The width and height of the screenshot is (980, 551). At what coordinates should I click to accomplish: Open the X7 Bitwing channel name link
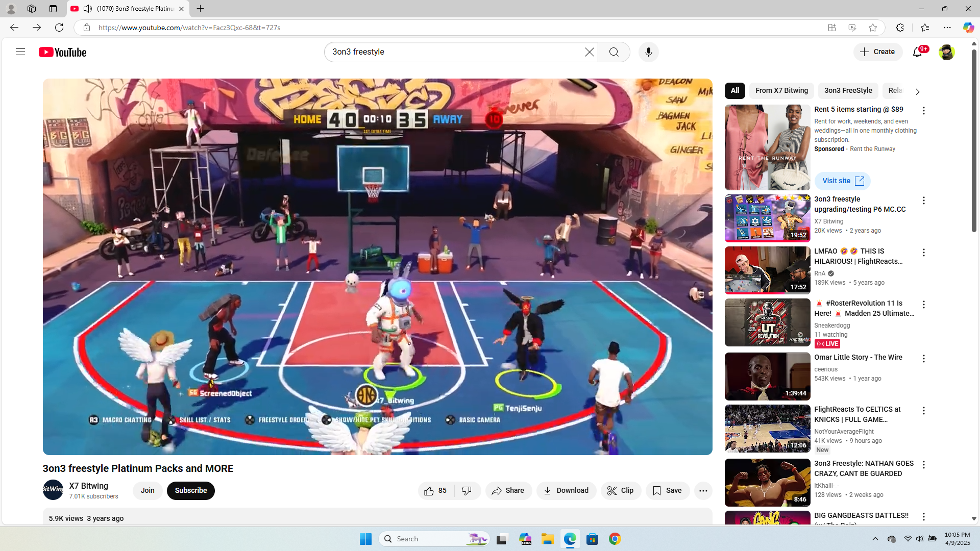coord(89,486)
